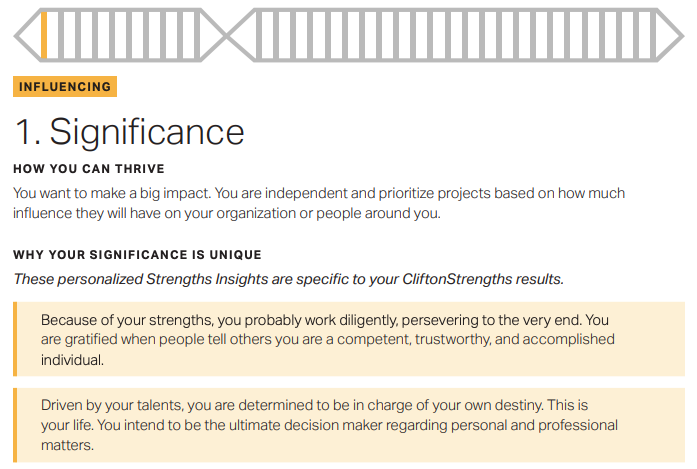Click the orange left border of the first insight box
This screenshot has height=469, width=697.
pyautogui.click(x=15, y=339)
